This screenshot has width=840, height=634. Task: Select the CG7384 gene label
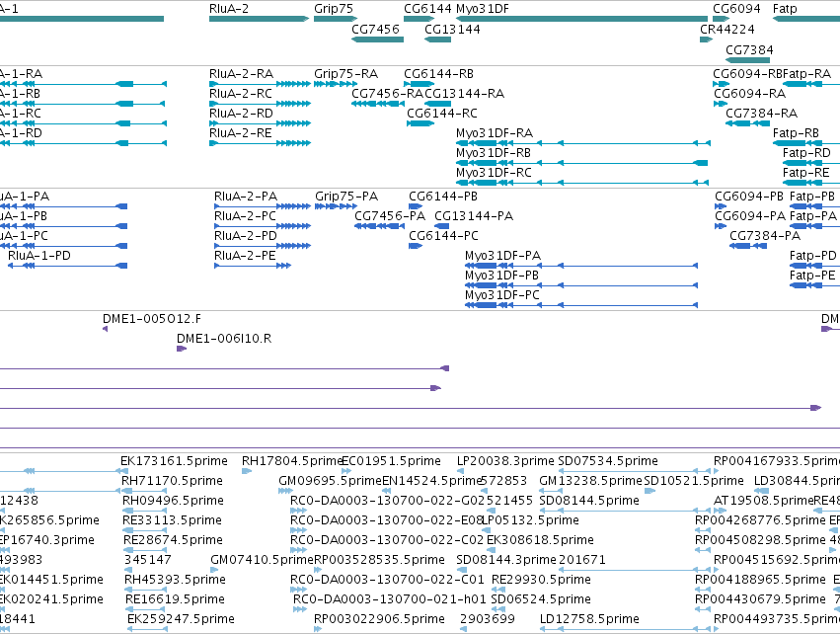[749, 49]
